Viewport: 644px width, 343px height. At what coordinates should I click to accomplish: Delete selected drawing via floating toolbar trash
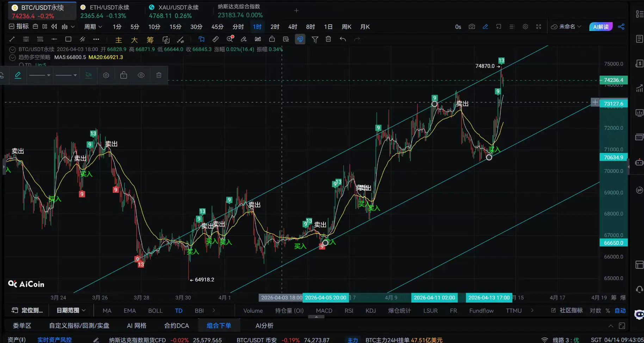click(159, 75)
